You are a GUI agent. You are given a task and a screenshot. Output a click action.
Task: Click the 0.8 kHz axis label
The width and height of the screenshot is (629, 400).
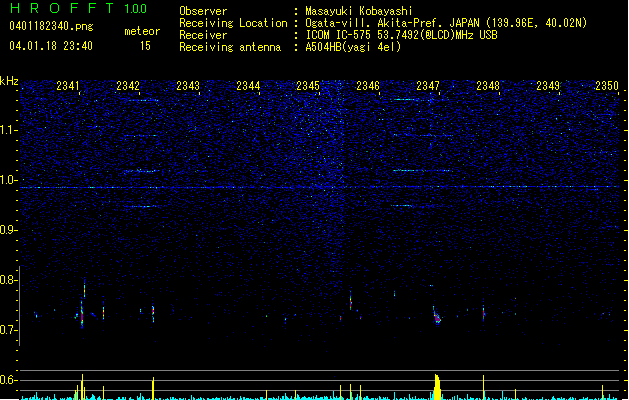tap(9, 280)
